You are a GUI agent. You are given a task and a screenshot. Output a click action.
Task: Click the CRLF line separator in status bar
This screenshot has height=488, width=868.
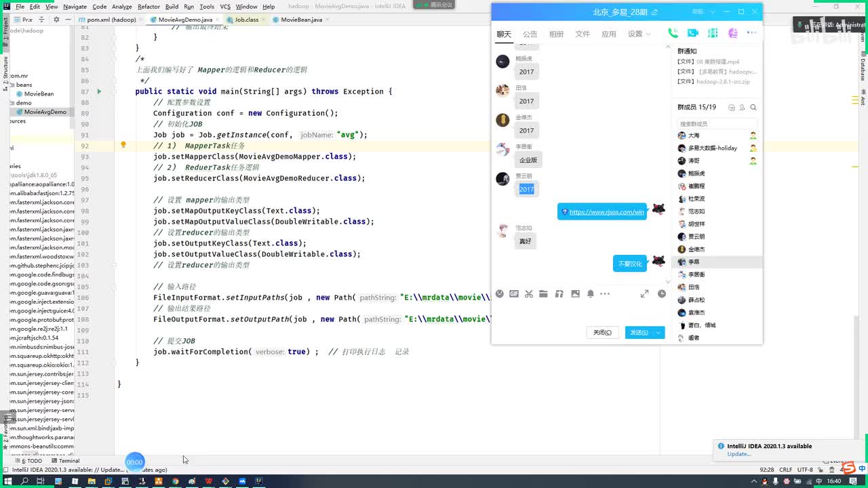pos(785,470)
